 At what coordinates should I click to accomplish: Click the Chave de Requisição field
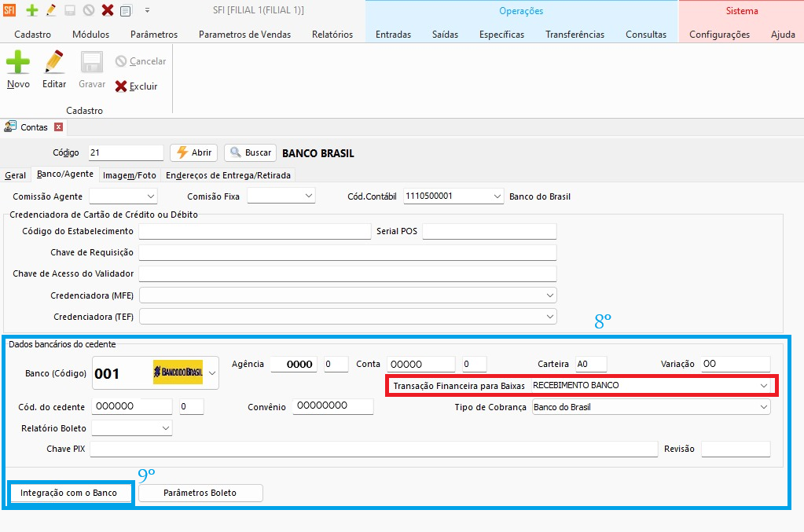[347, 253]
